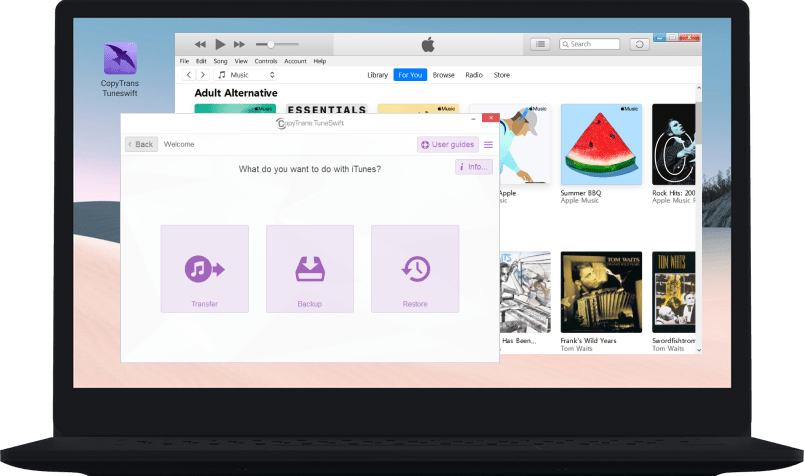Minimize the TuneSwift window
The image size is (804, 476).
point(473,118)
